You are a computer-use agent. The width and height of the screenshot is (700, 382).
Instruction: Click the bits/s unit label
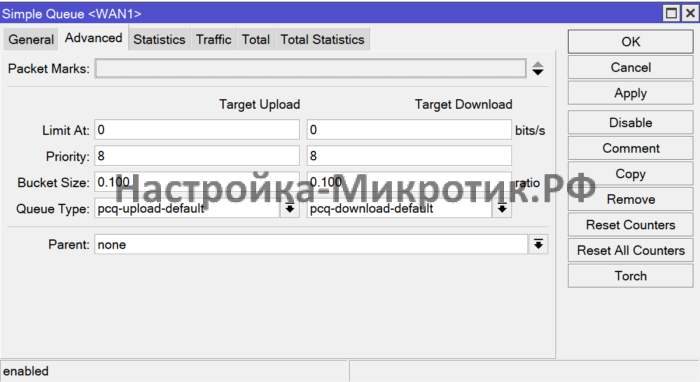530,131
